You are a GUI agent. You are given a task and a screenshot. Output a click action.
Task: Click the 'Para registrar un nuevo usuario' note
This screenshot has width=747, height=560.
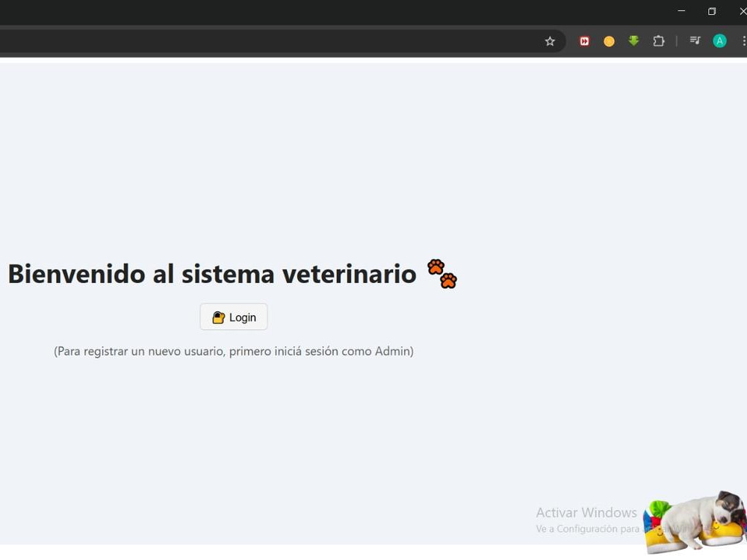233,352
